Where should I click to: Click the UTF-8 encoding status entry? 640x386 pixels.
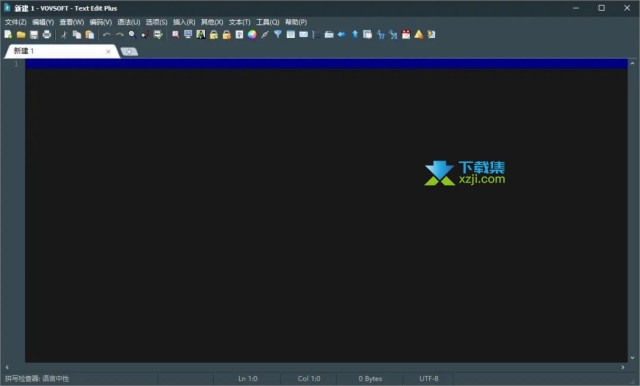coord(429,379)
